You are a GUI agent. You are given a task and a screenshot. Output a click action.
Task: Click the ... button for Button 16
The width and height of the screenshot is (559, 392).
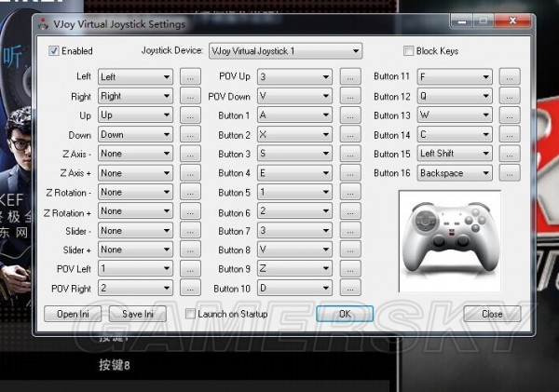point(510,173)
